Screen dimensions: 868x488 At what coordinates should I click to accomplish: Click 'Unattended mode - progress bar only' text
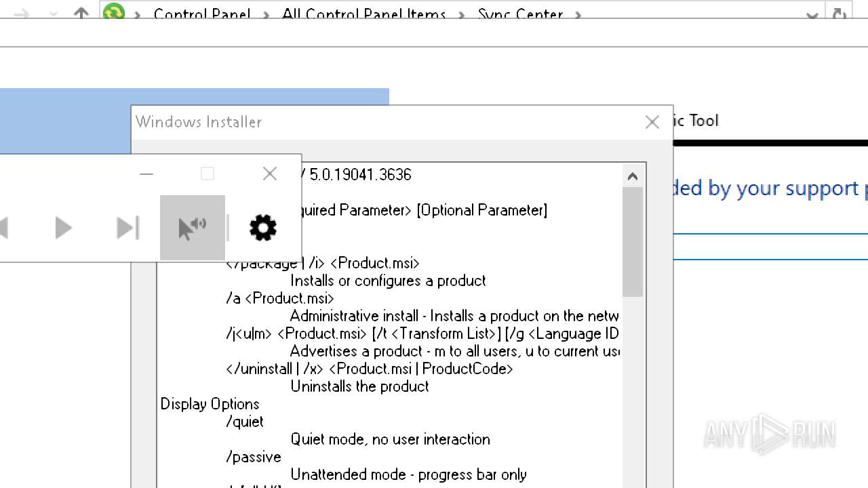coord(409,474)
